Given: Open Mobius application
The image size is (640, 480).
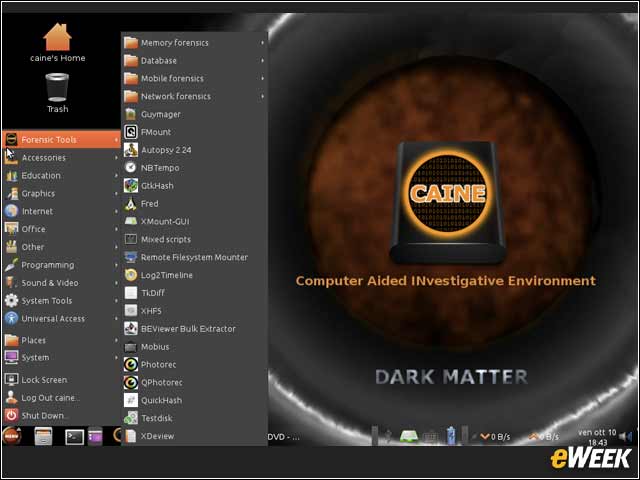Looking at the screenshot, I should 194,347.
